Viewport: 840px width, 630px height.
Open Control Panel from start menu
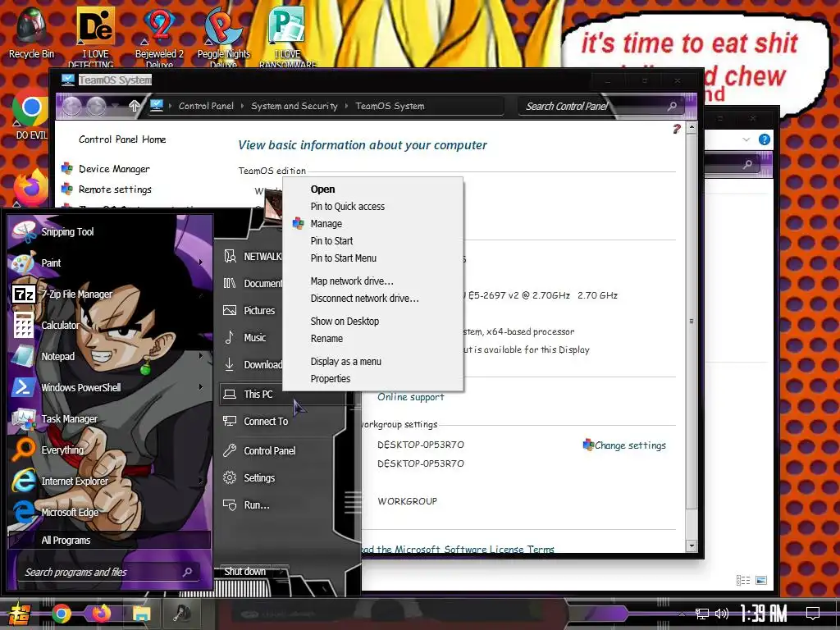[269, 450]
